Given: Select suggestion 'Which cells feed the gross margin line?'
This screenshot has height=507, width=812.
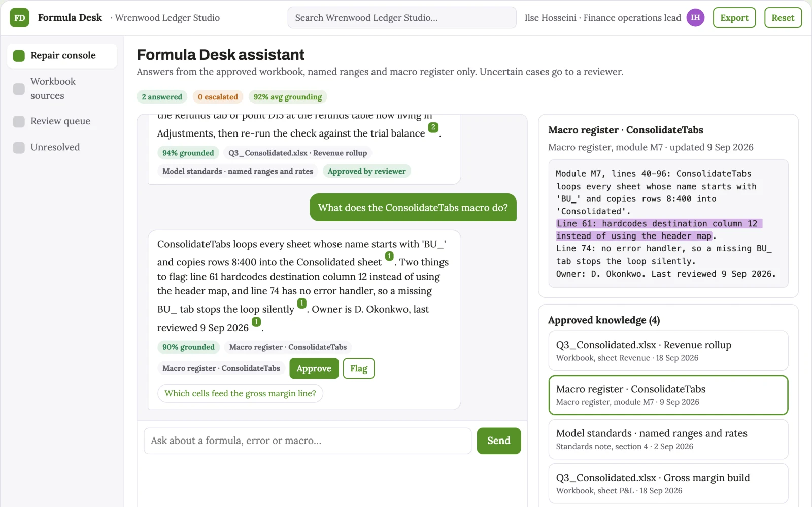Looking at the screenshot, I should pyautogui.click(x=240, y=394).
